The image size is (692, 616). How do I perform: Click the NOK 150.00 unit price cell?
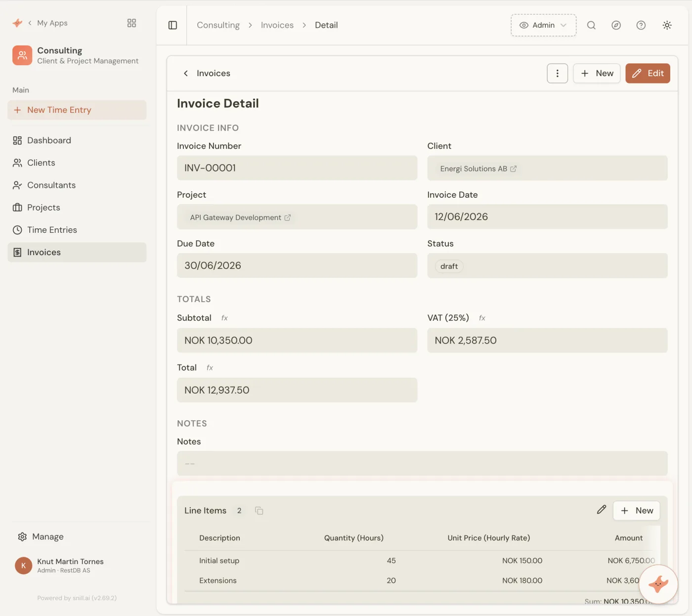tap(522, 561)
